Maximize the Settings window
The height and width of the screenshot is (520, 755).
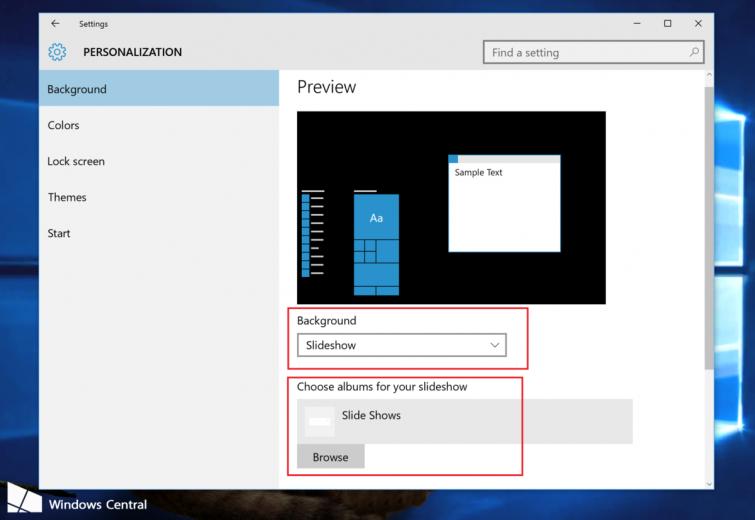pyautogui.click(x=667, y=23)
